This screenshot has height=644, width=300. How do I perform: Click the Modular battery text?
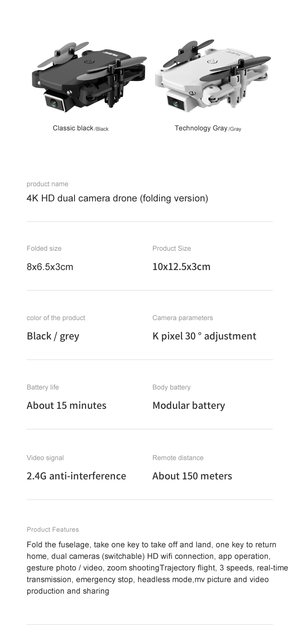click(x=189, y=405)
